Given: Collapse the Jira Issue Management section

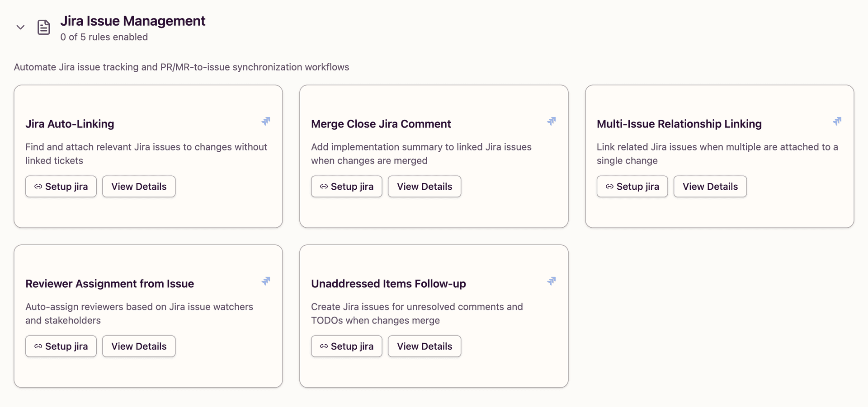Looking at the screenshot, I should (x=20, y=27).
